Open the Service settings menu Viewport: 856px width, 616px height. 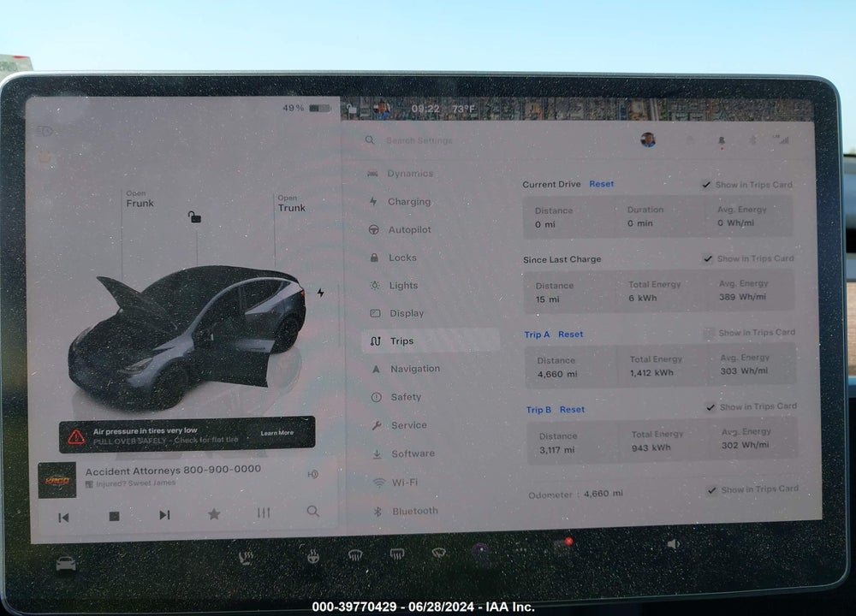click(x=400, y=425)
